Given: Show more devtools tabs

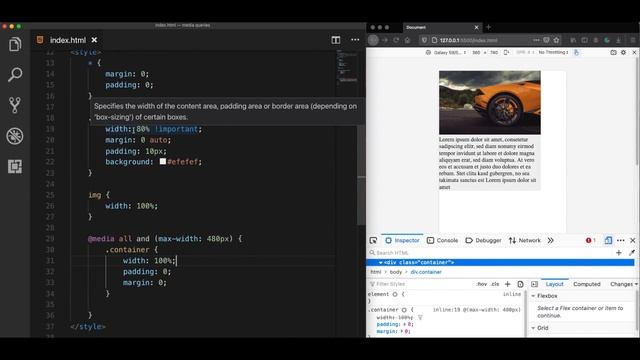Looking at the screenshot, I should pyautogui.click(x=551, y=240).
